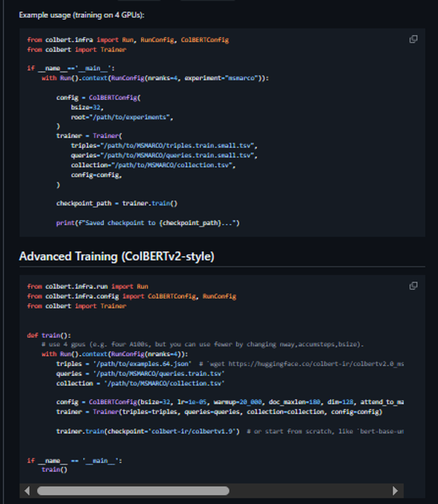This screenshot has width=438, height=504.
Task: Click the horizontal scrollbar left arrow
Action: click(x=27, y=490)
